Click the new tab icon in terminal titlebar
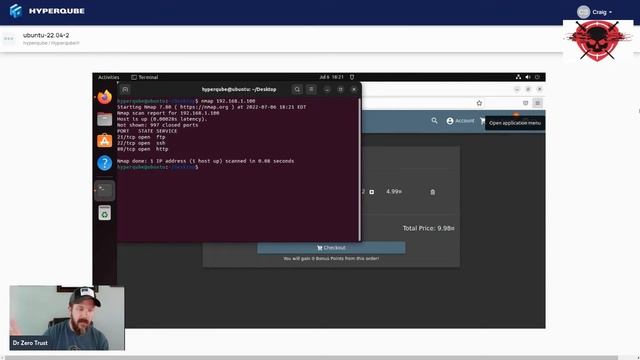This screenshot has width=640, height=360. (x=125, y=89)
